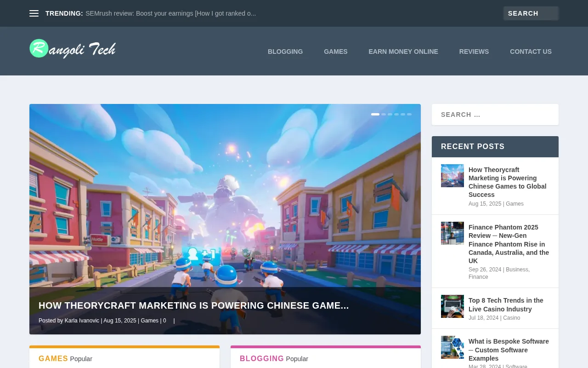The width and height of the screenshot is (588, 368).
Task: Focus the sidebar Search input box
Action: click(x=495, y=115)
